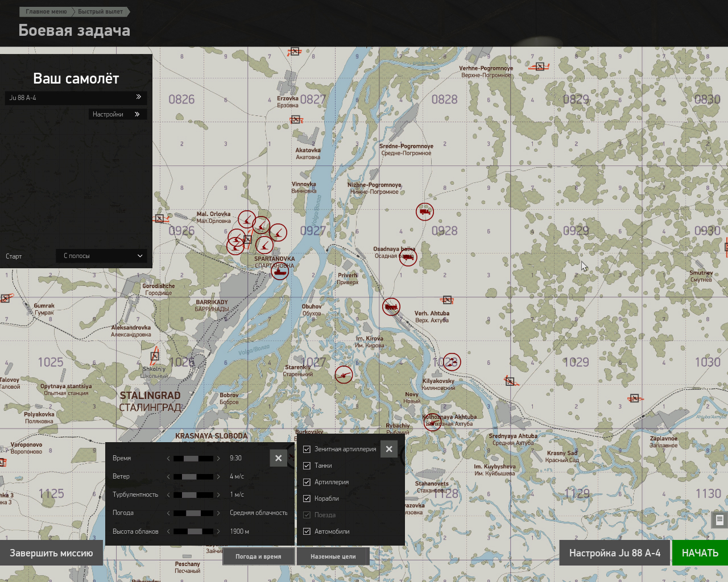This screenshot has height=582, width=728.
Task: Pick the airfield marker near Verhne-Pogromnoye
Action: (x=540, y=66)
